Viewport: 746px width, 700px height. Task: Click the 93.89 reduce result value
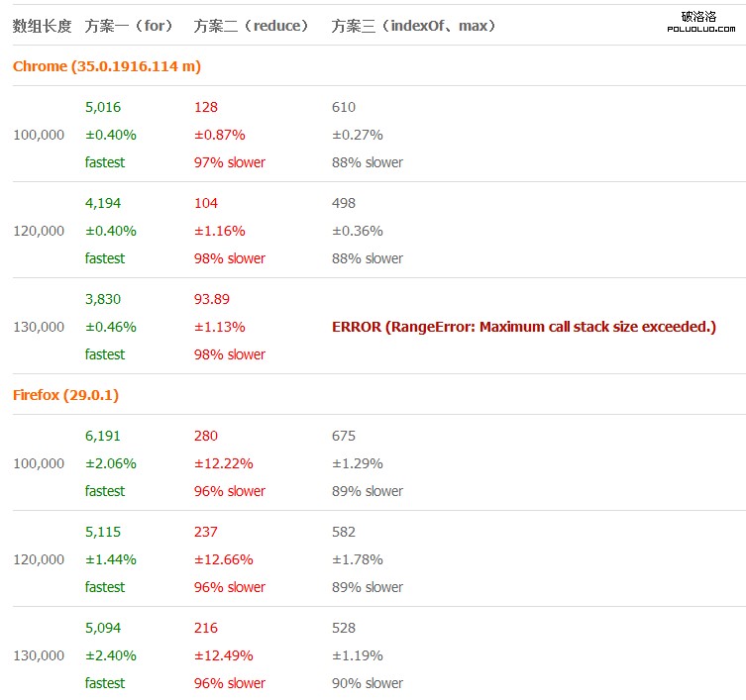[x=212, y=299]
